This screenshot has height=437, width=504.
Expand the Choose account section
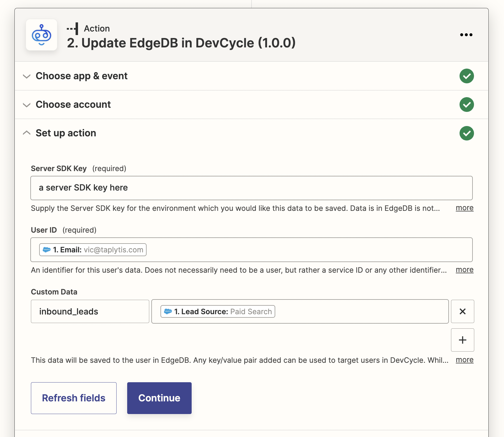(x=73, y=105)
